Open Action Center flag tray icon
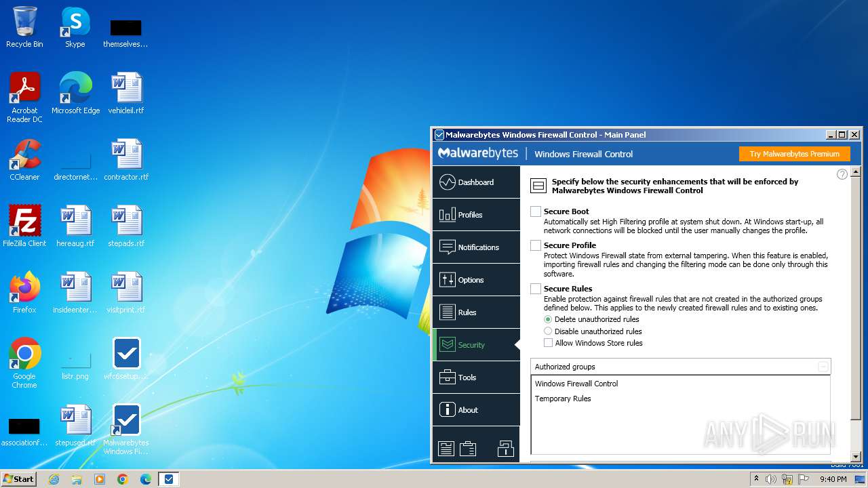 tap(803, 479)
